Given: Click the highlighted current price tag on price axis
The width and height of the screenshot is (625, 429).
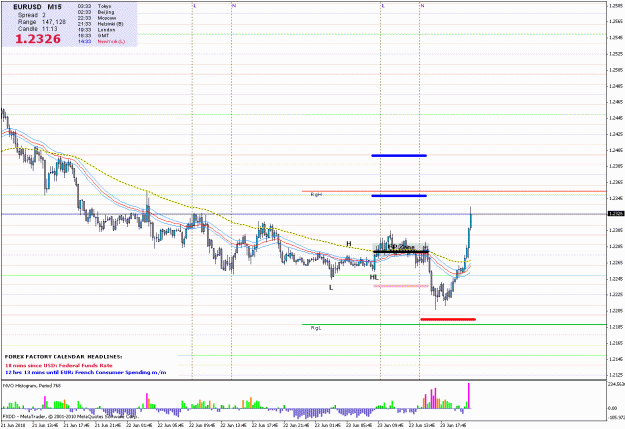Looking at the screenshot, I should click(616, 214).
